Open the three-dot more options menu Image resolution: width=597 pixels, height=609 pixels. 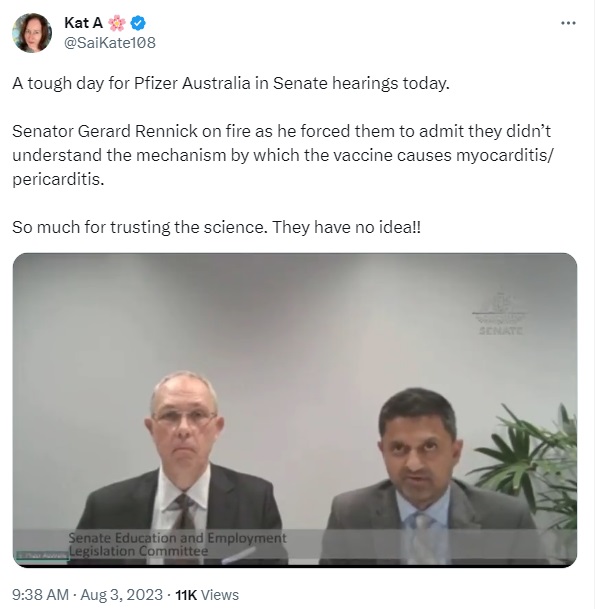click(568, 23)
